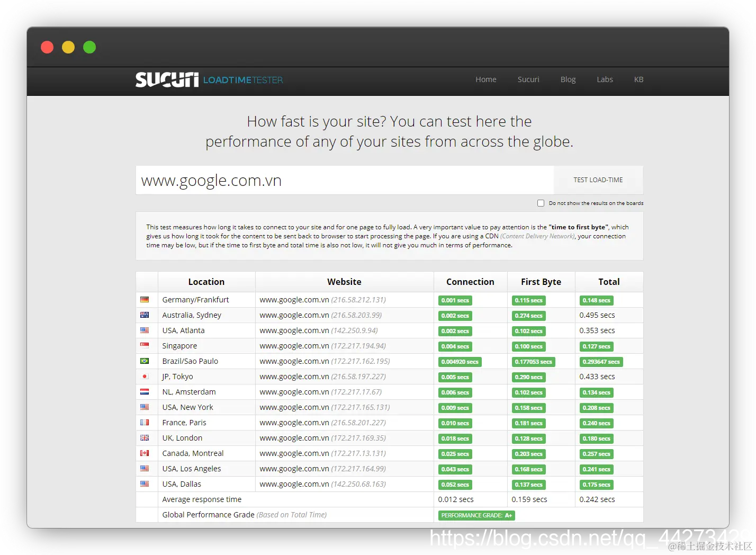Click the 0.433 secs total value
This screenshot has width=756, height=555.
coord(597,377)
